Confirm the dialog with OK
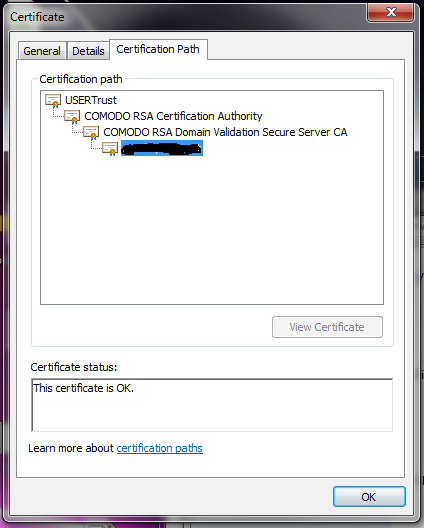 tap(369, 497)
